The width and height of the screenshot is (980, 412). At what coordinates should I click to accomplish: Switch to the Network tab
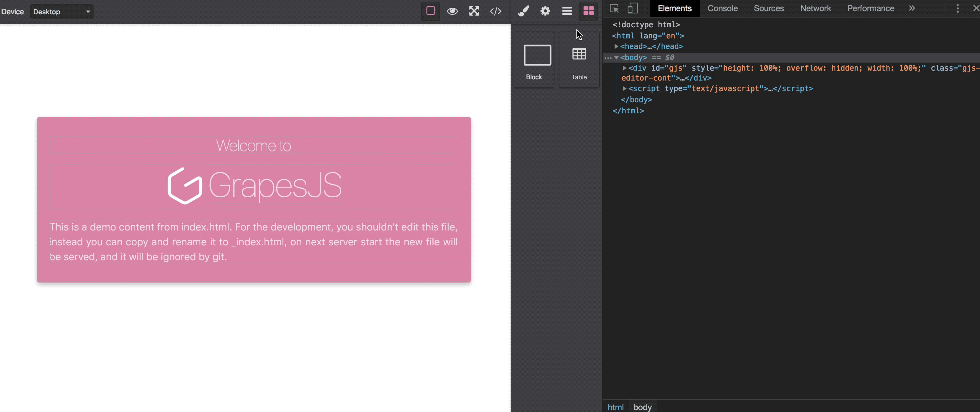pos(815,8)
